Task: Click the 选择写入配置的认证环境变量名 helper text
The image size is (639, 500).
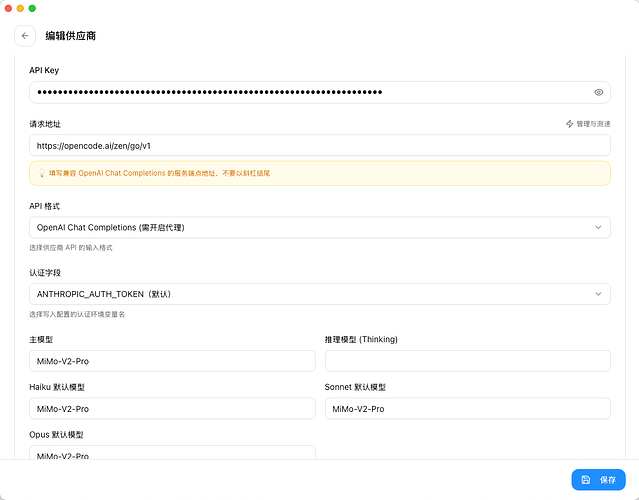Action: [x=77, y=315]
